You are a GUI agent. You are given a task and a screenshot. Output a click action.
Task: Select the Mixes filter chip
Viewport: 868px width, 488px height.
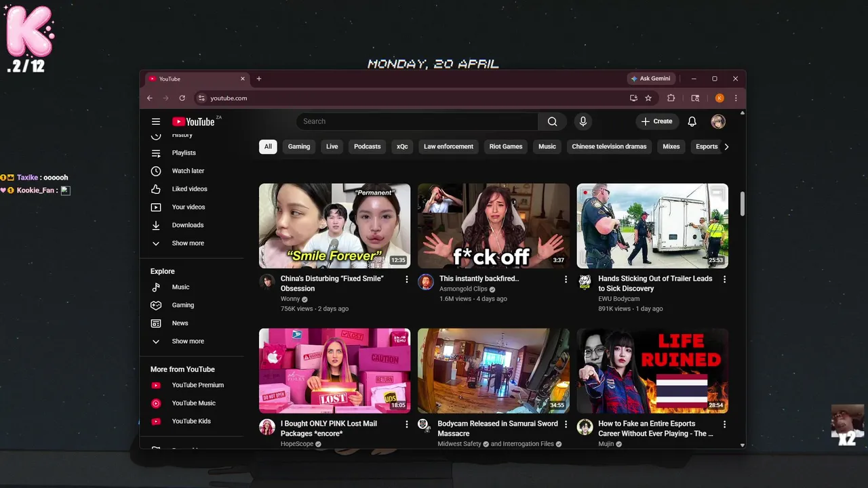671,146
